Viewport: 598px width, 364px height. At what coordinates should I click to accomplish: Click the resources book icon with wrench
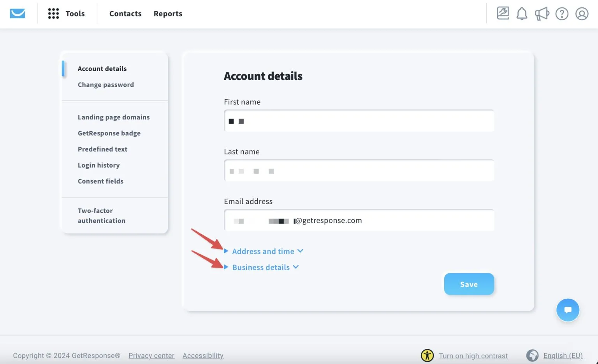coord(502,13)
